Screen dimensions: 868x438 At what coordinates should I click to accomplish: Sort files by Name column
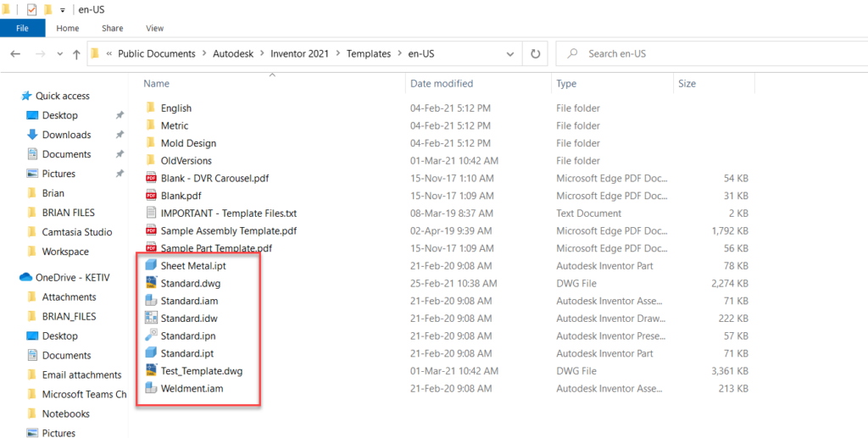point(157,84)
